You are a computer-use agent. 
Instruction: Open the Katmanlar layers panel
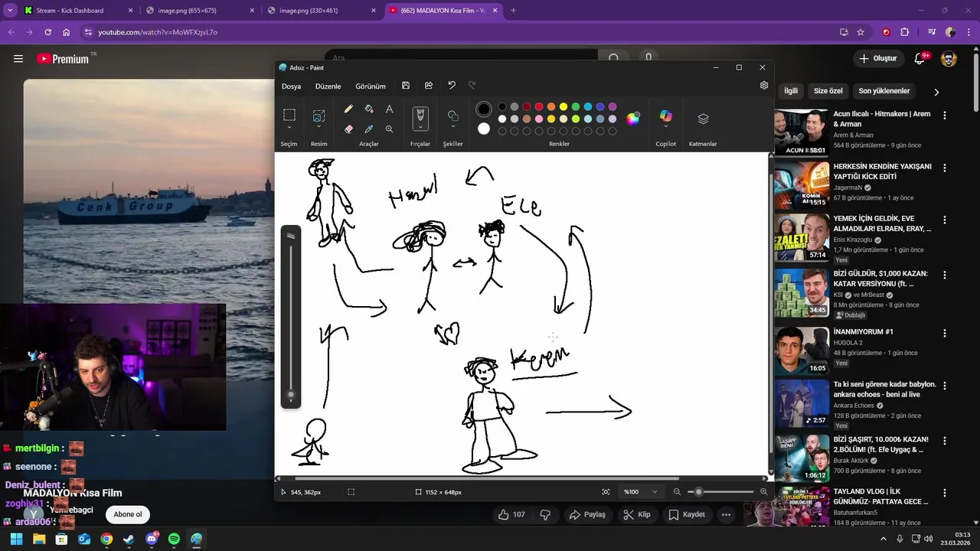click(x=703, y=119)
